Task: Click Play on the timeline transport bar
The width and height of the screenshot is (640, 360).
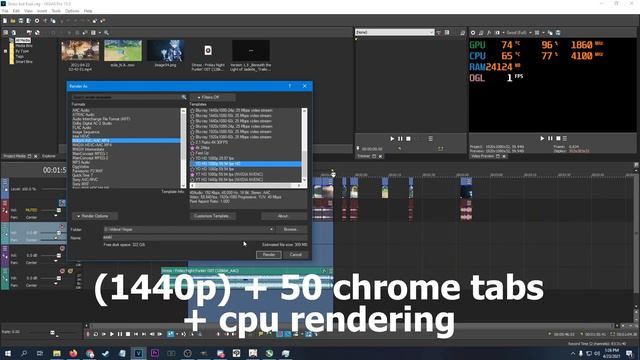Action: (x=112, y=334)
